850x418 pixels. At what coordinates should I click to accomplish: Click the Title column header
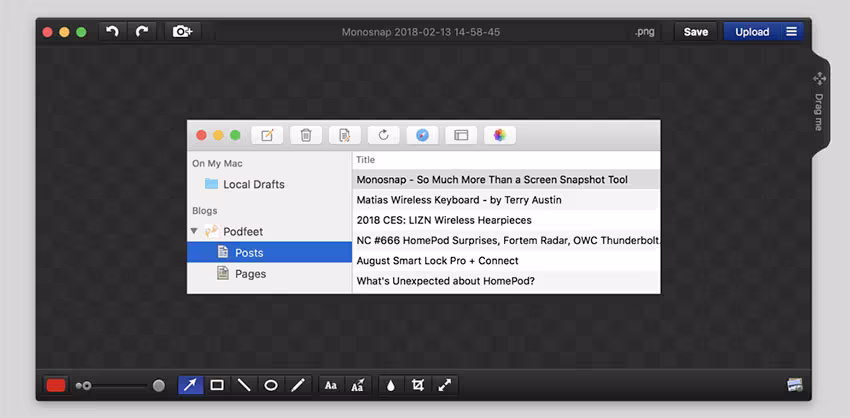(x=365, y=160)
